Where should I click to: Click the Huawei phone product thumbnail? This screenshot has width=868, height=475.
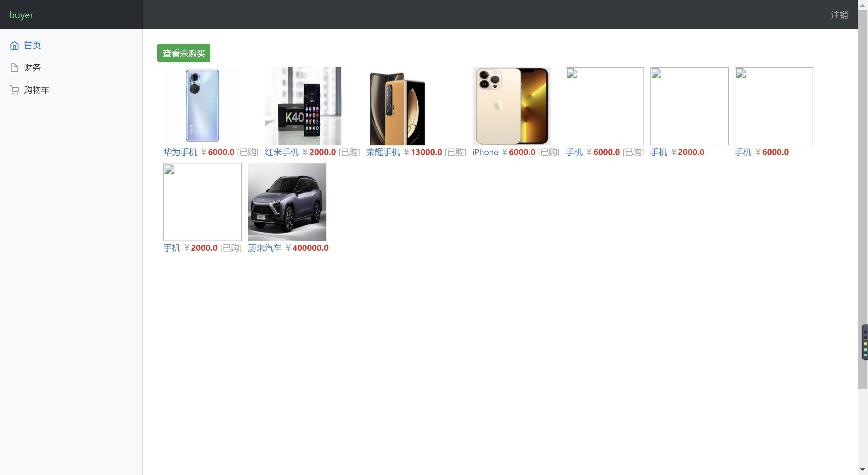pyautogui.click(x=202, y=106)
